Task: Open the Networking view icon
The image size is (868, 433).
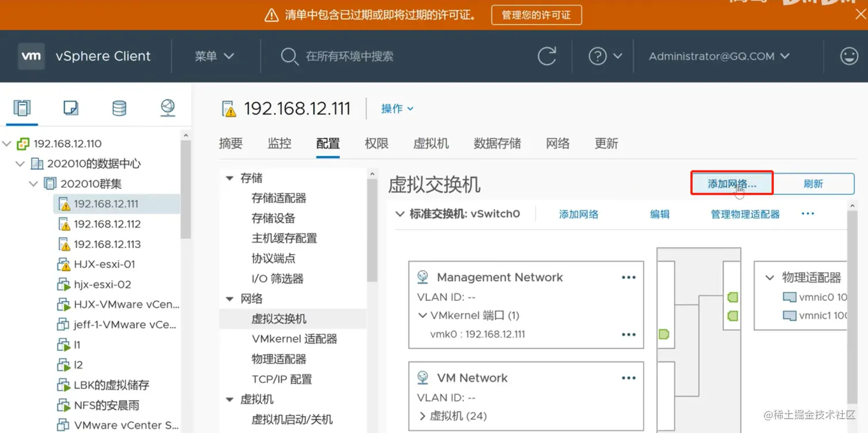Action: 168,107
